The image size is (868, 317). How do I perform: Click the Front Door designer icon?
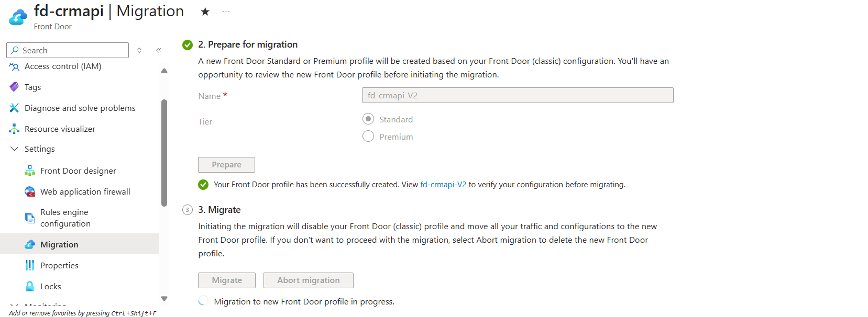coord(30,171)
